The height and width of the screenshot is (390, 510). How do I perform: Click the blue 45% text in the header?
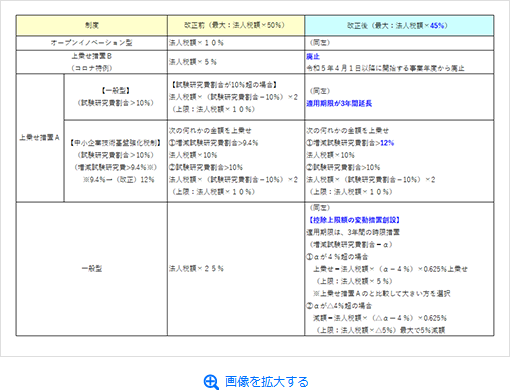438,25
